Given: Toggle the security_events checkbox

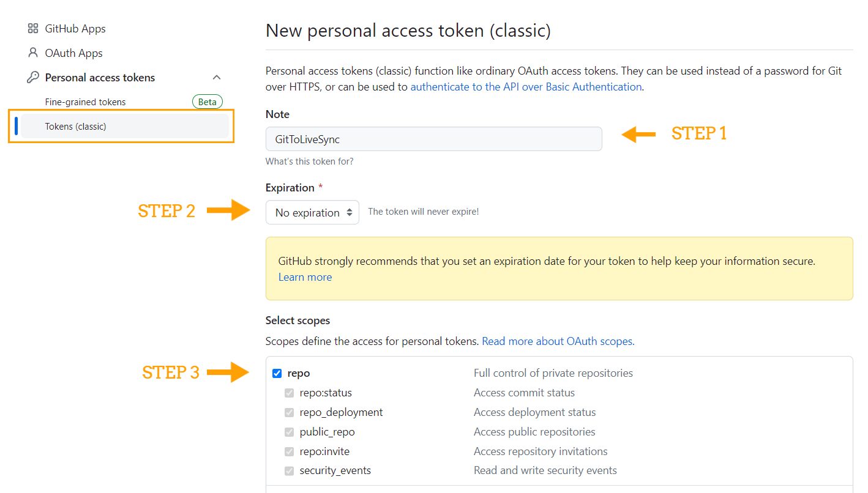Looking at the screenshot, I should pyautogui.click(x=290, y=471).
